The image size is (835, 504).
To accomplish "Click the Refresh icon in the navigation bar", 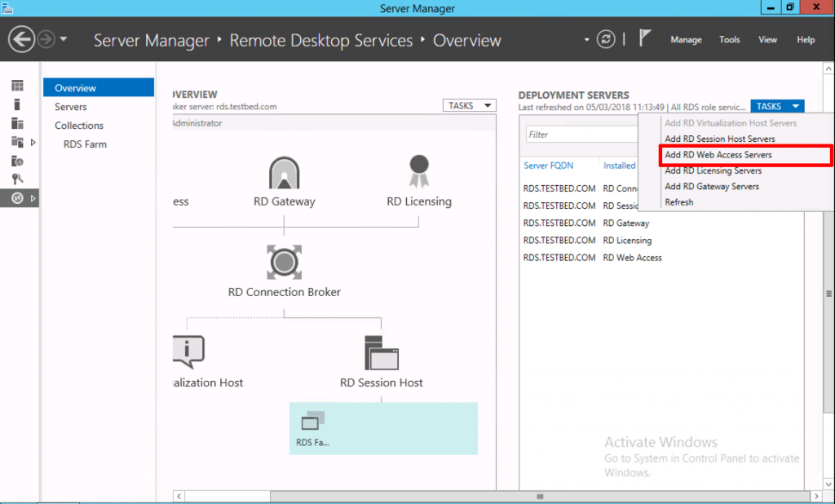I will click(605, 38).
